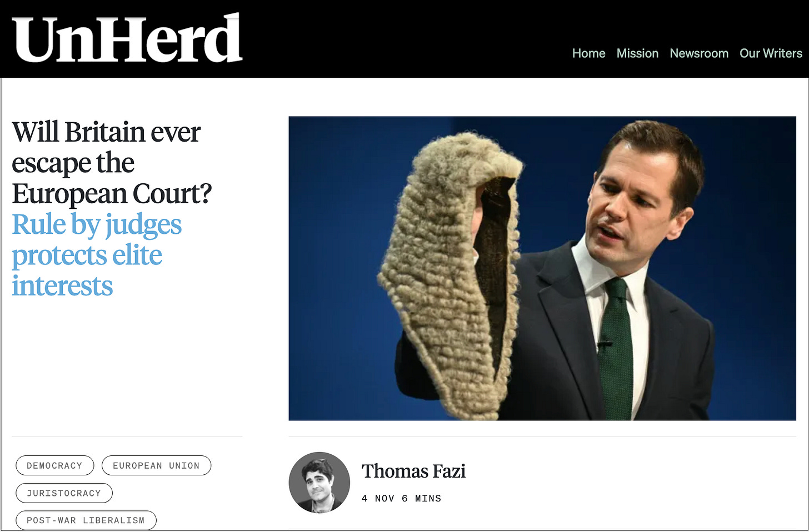This screenshot has height=532, width=809.
Task: Select the DEMOCRACY tag
Action: tap(55, 465)
